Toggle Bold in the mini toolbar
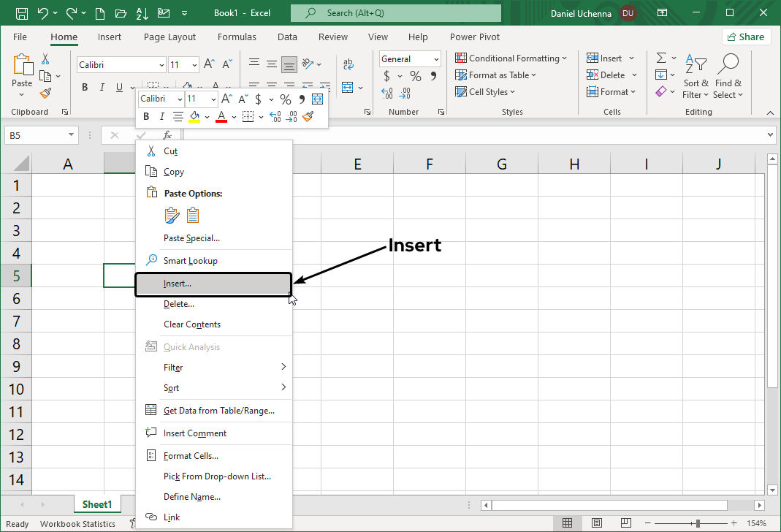 pos(146,116)
